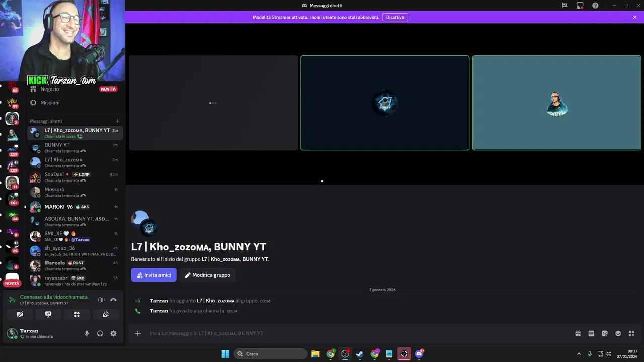Mute microphone in user panel
644x362 pixels.
tap(87, 333)
